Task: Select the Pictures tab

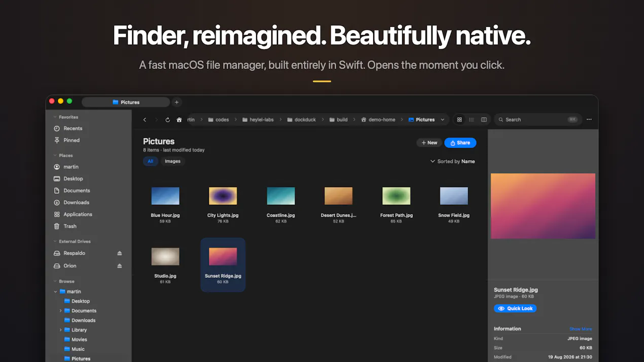Action: pyautogui.click(x=126, y=102)
